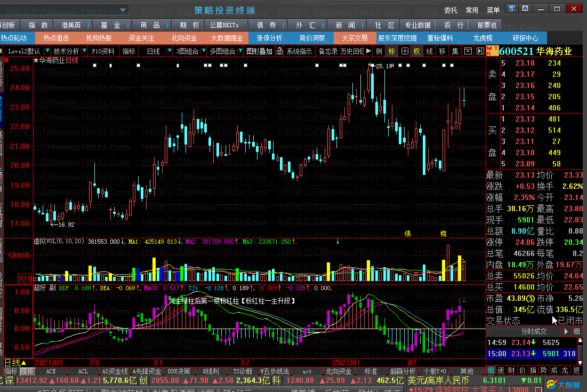This screenshot has width=587, height=392.
Task: Click the 细 button next to 分时成交
Action: point(576,331)
